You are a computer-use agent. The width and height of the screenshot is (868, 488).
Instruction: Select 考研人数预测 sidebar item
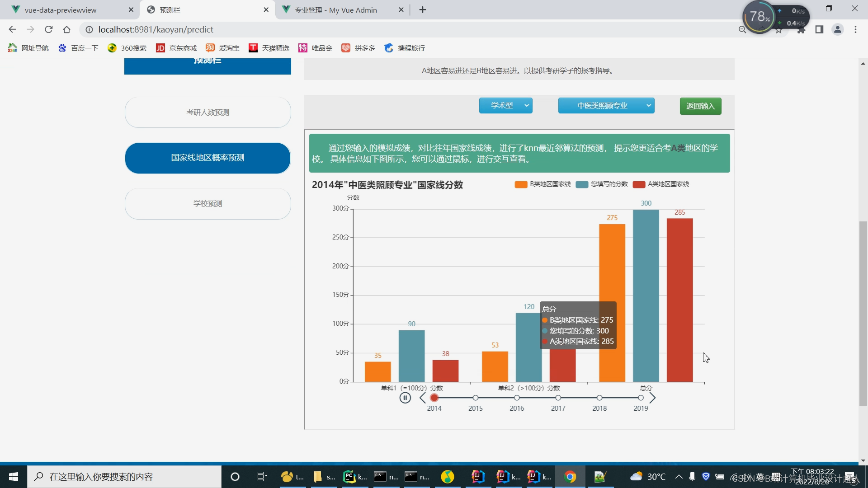(208, 112)
